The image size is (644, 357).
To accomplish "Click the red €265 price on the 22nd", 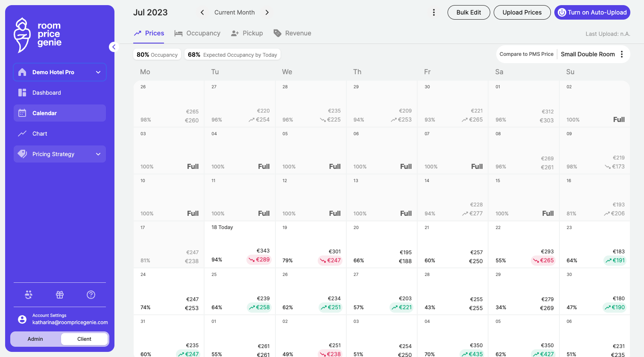I will click(x=543, y=260).
